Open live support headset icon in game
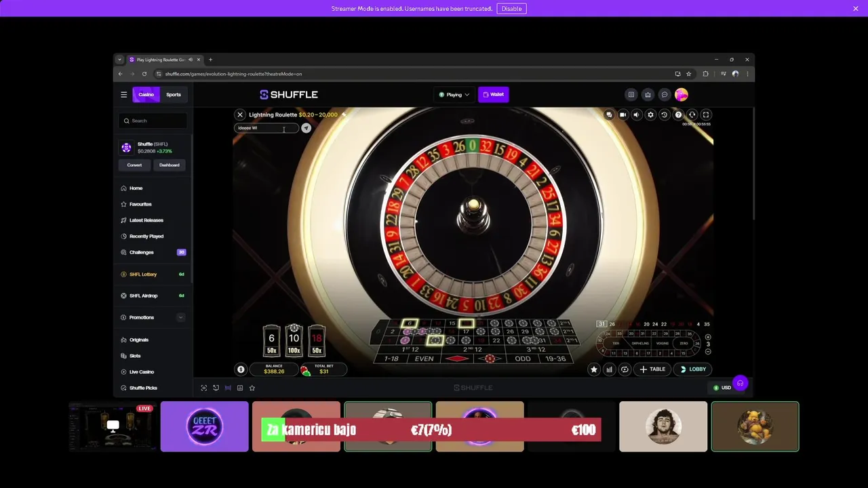The width and height of the screenshot is (868, 488). 692,115
